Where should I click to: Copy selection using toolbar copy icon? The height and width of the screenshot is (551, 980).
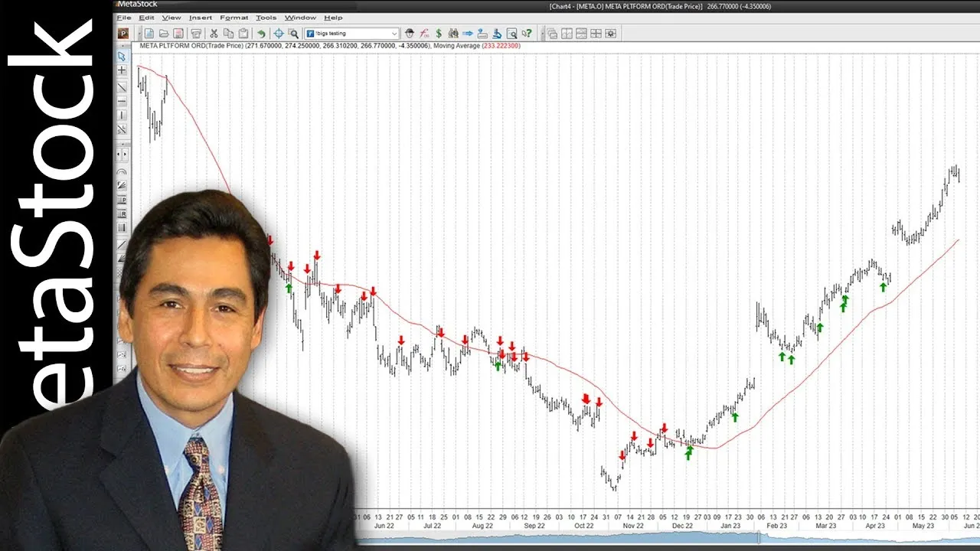click(228, 34)
